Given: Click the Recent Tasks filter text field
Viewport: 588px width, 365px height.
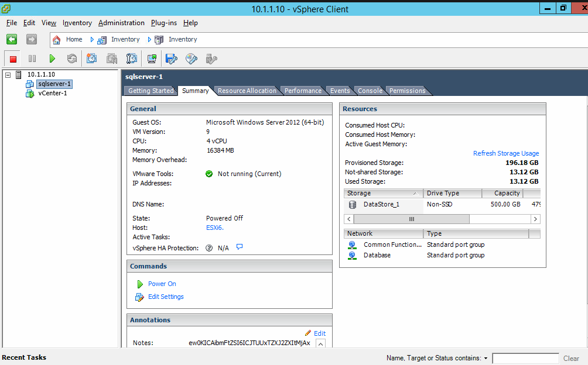Looking at the screenshot, I should click(x=525, y=358).
